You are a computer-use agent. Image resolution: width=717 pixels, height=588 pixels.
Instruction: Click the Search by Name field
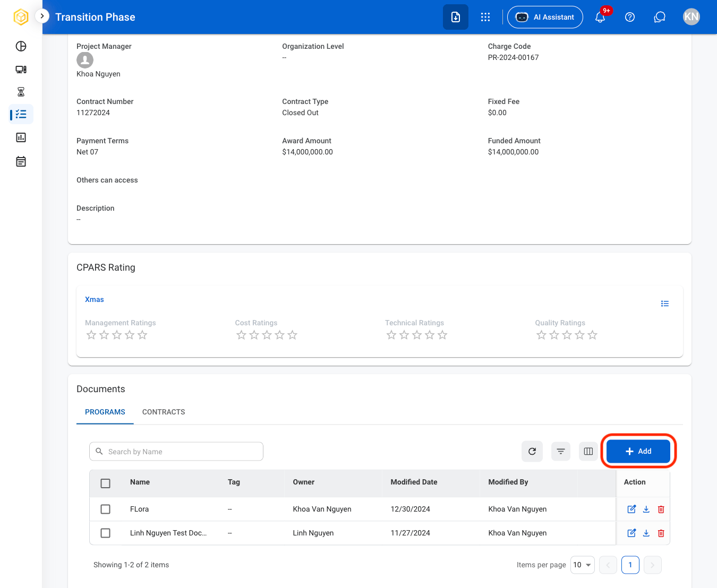(176, 452)
